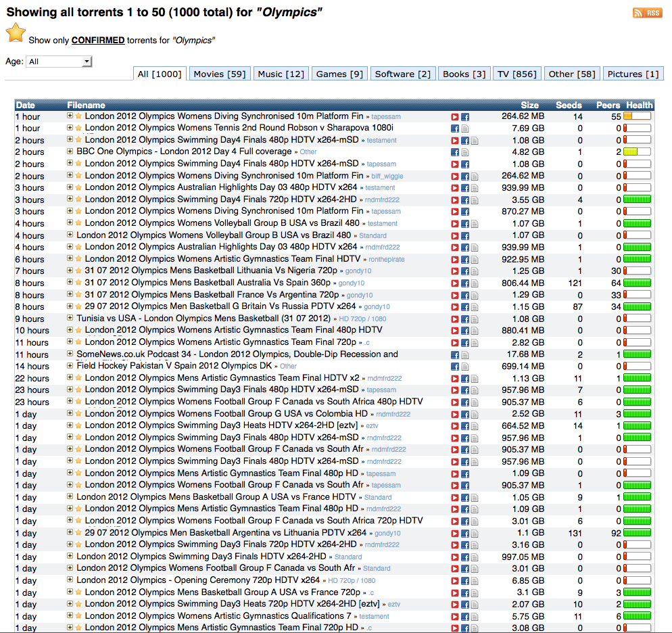Open the Software [2] tab
This screenshot has width=672, height=633.
tap(403, 74)
